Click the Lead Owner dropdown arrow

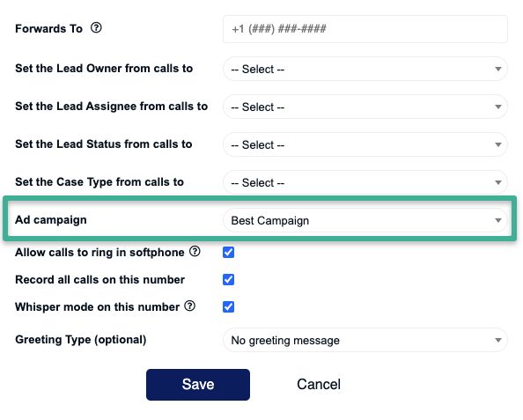(x=498, y=69)
